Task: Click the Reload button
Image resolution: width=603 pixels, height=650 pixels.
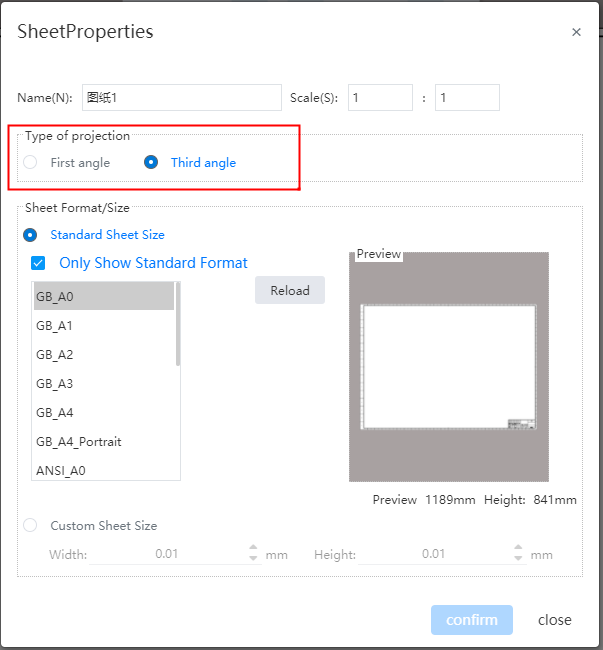Action: (x=290, y=290)
